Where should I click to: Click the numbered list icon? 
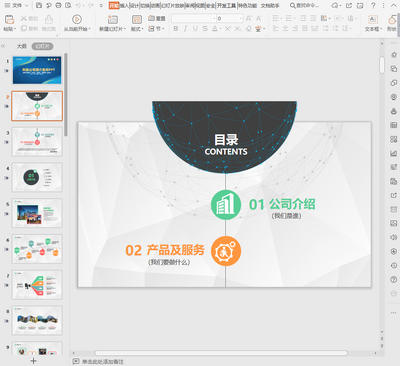click(x=289, y=18)
